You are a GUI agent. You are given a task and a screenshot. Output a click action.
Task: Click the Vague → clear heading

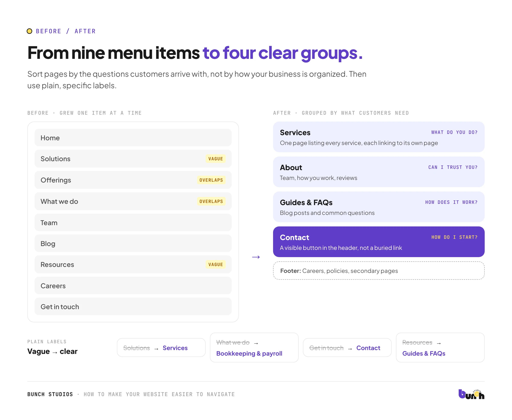pyautogui.click(x=52, y=352)
